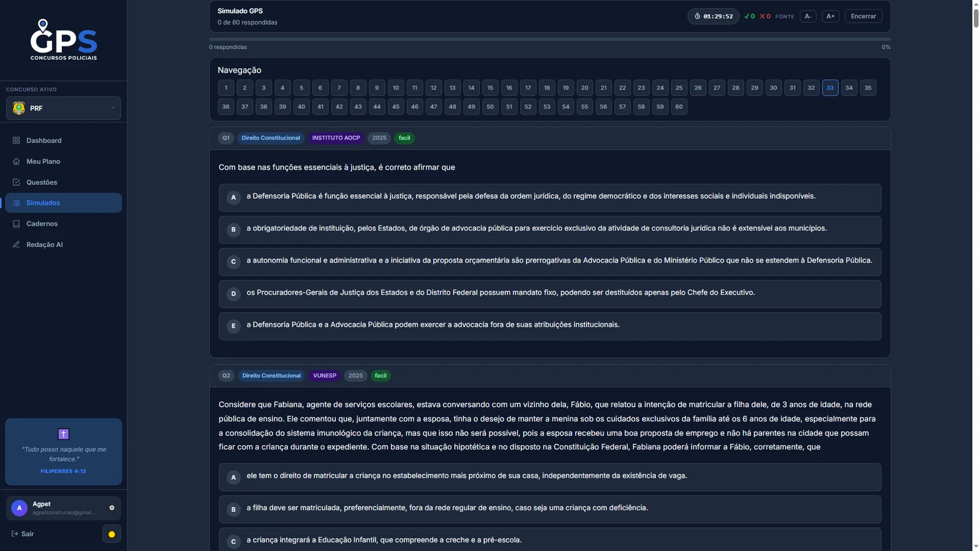Select Q2 option B about criança com deficiência
Image resolution: width=980 pixels, height=551 pixels.
click(550, 509)
